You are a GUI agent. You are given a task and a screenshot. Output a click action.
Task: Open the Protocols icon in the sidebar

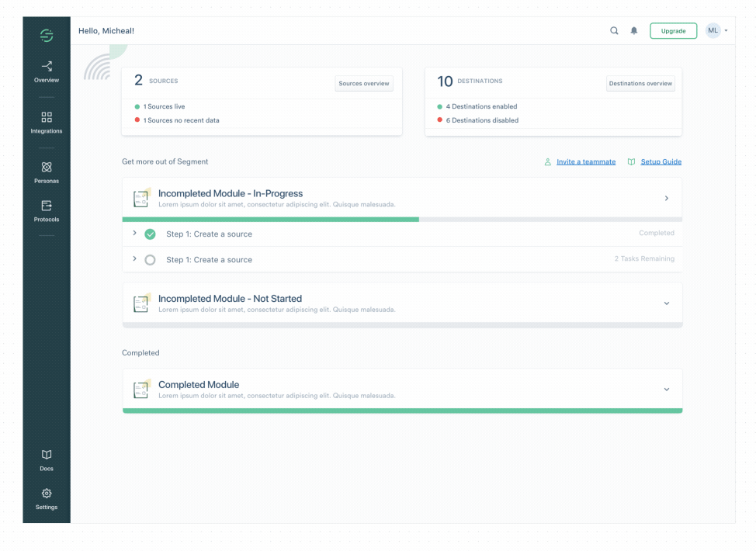coord(47,206)
